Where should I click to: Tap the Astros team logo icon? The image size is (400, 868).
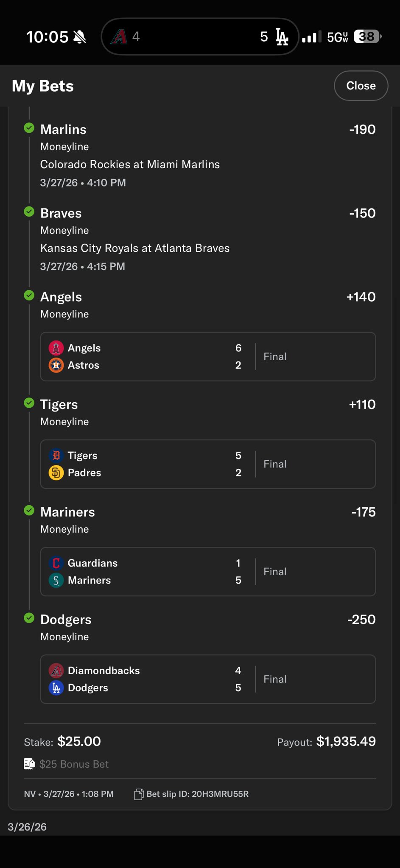pos(56,365)
